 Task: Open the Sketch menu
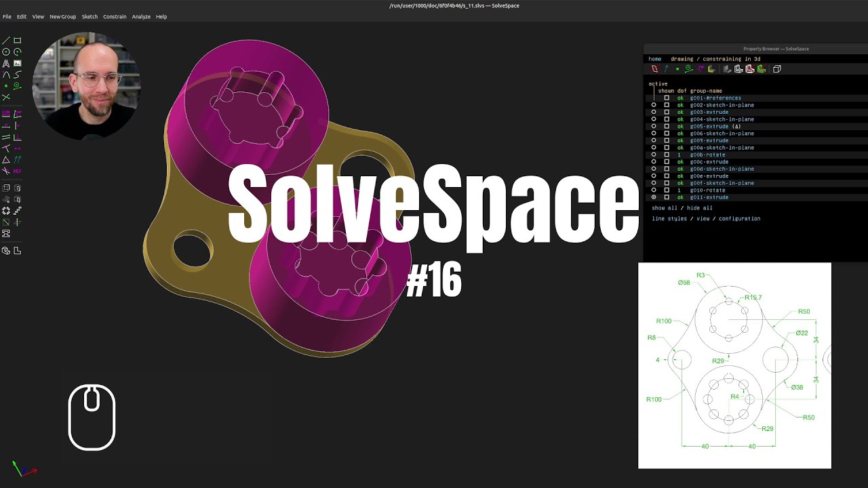pyautogui.click(x=90, y=16)
